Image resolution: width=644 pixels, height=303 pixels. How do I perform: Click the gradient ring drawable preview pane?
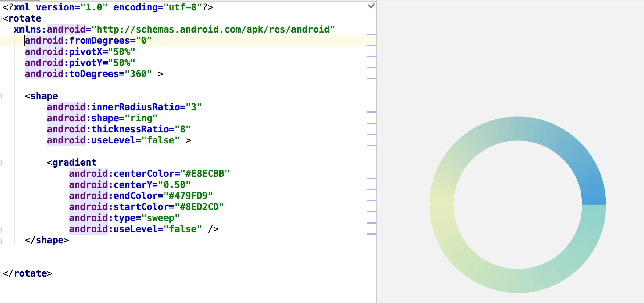[510, 152]
